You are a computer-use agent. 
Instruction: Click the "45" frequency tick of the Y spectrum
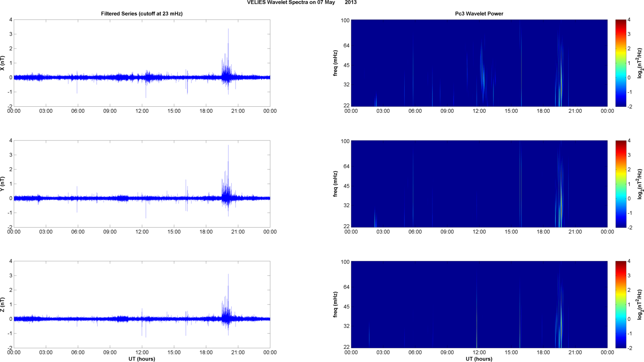tap(346, 186)
